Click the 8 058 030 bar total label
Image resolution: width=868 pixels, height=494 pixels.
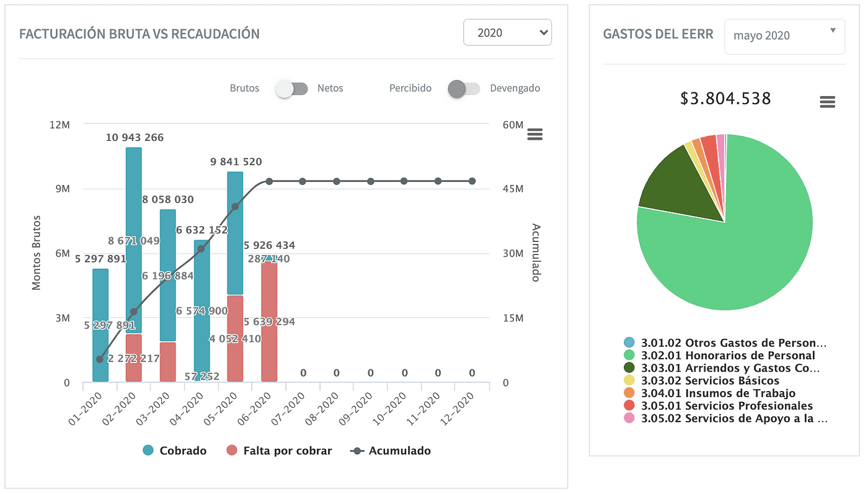click(168, 200)
